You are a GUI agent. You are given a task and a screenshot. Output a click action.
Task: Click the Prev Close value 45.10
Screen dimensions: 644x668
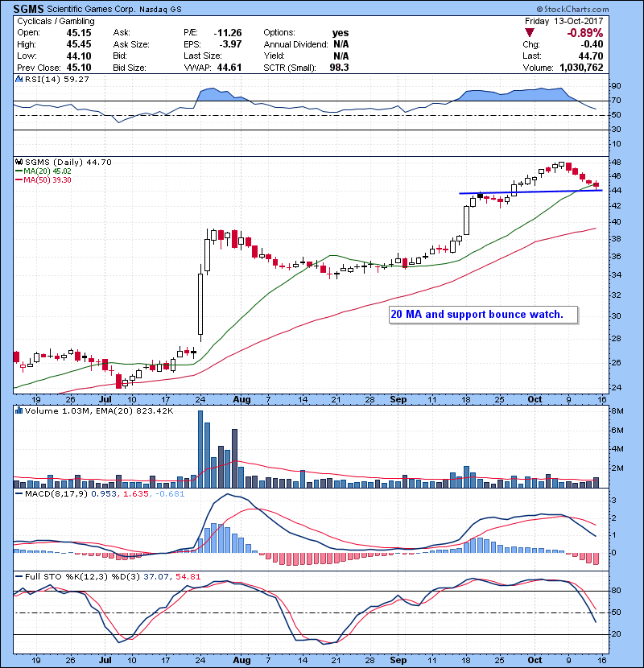pos(79,68)
